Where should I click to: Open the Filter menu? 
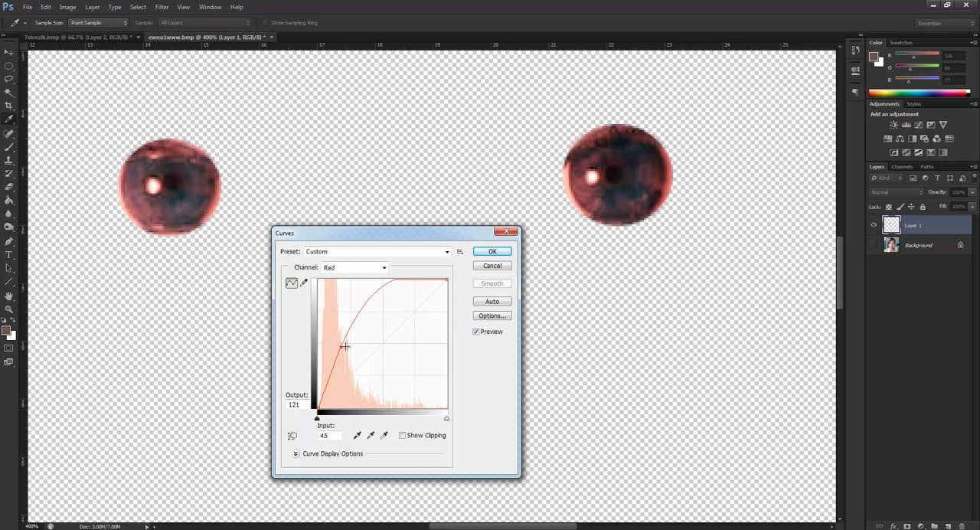click(x=162, y=7)
